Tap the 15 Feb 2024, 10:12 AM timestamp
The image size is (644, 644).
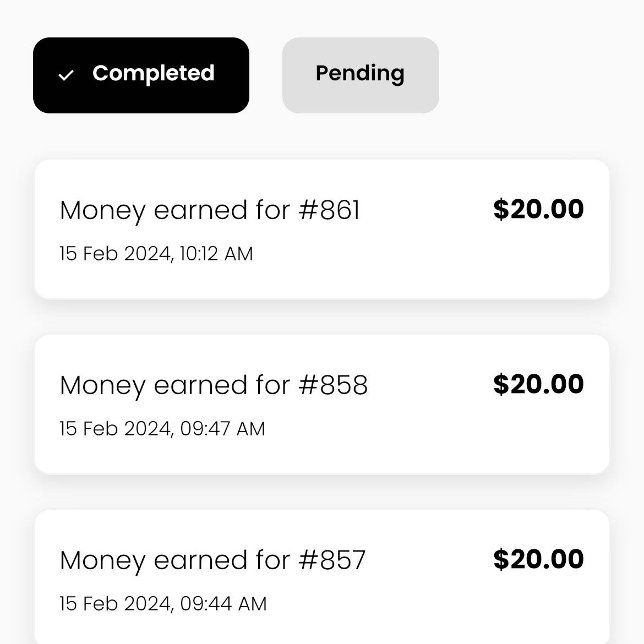click(x=156, y=254)
